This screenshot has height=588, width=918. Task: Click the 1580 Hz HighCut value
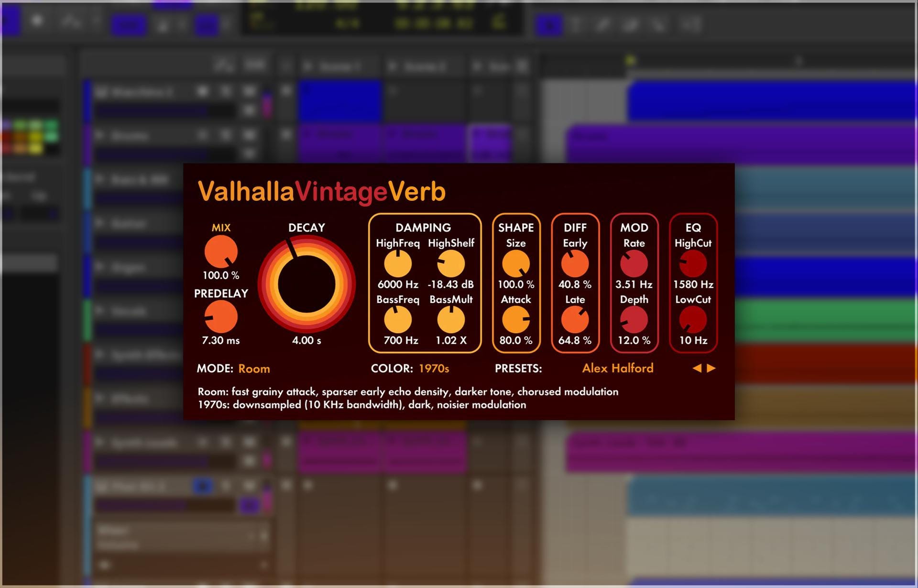(x=693, y=284)
